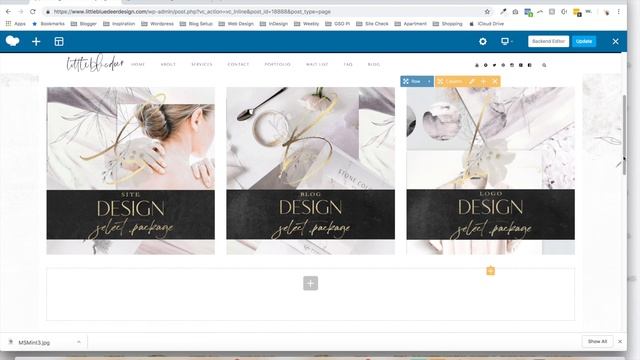This screenshot has height=360, width=640.
Task: Select the Site Design package image
Action: tap(131, 171)
